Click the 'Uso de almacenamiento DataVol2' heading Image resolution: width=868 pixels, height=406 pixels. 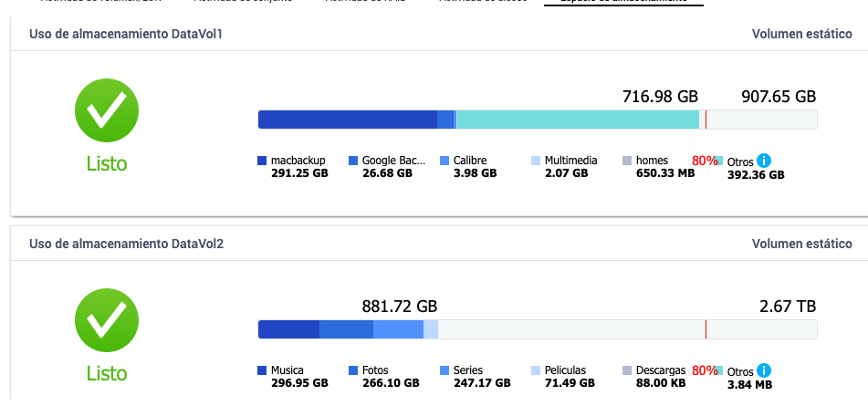point(126,244)
